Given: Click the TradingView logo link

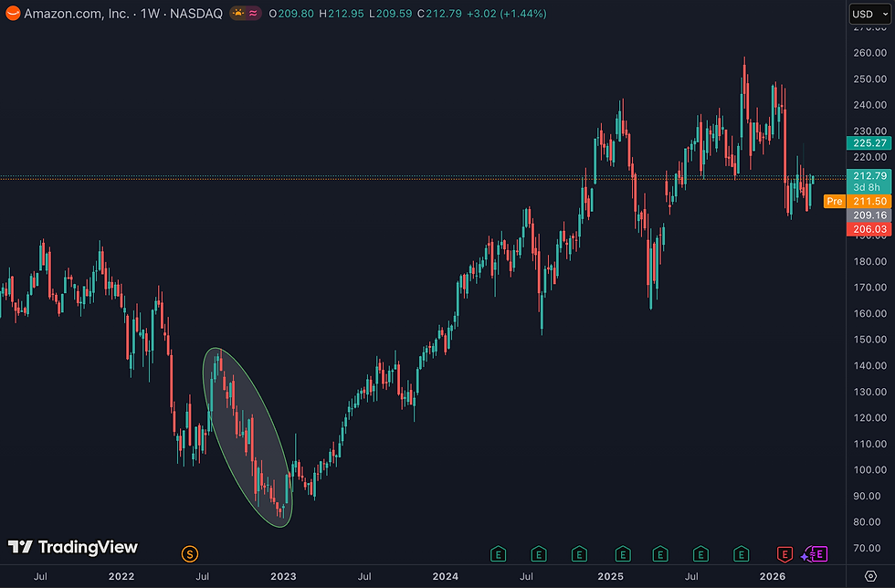Looking at the screenshot, I should coord(72,547).
